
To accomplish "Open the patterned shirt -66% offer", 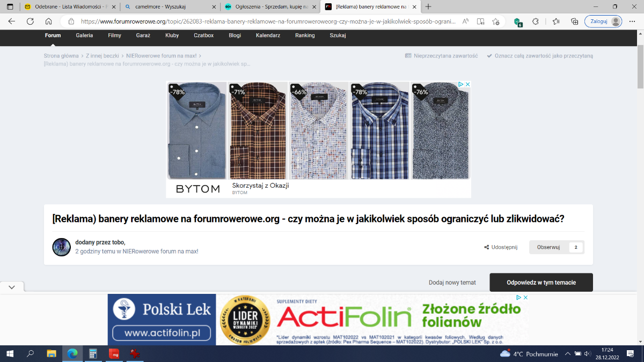I will click(x=319, y=131).
